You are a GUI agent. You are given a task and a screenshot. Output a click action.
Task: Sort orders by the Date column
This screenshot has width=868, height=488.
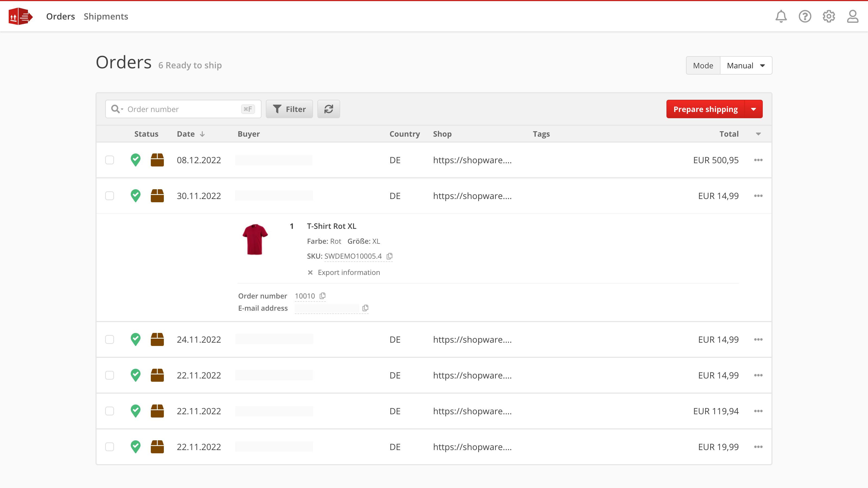[x=191, y=134]
